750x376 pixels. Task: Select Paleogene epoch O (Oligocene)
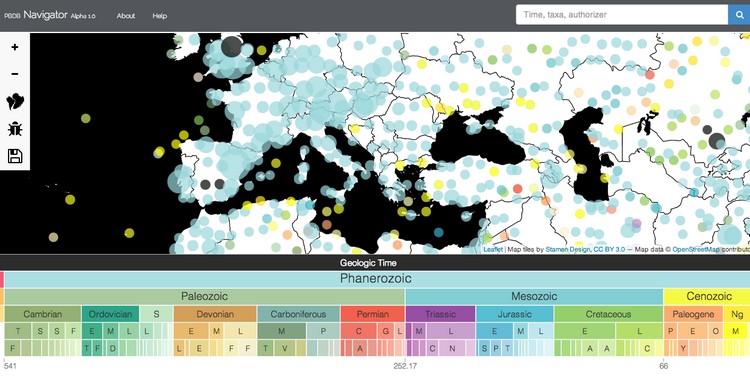click(716, 331)
